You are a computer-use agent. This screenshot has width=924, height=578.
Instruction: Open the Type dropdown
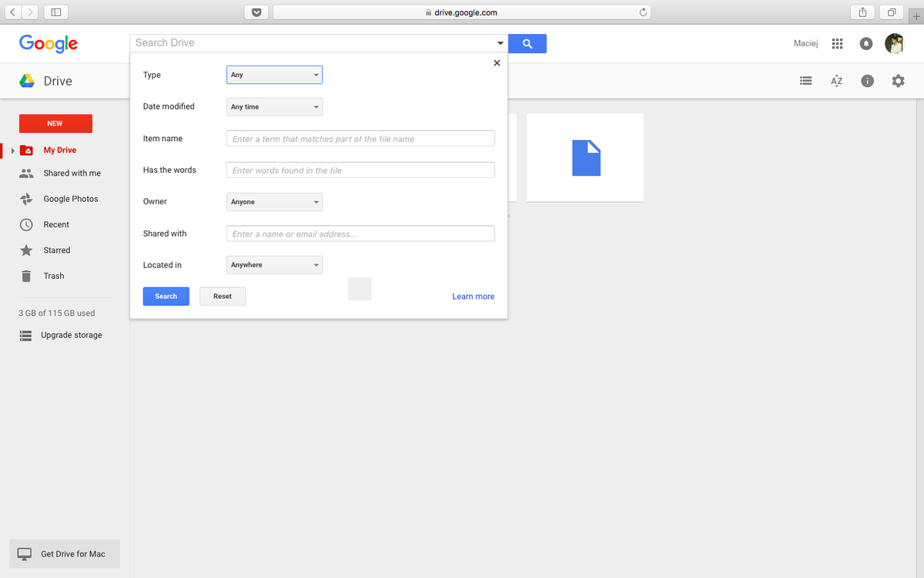tap(274, 75)
